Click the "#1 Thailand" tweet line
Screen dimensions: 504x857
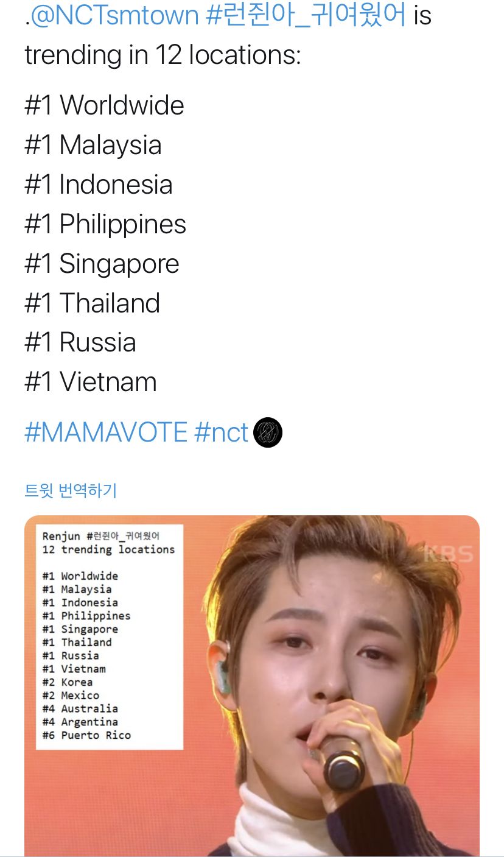click(x=92, y=303)
